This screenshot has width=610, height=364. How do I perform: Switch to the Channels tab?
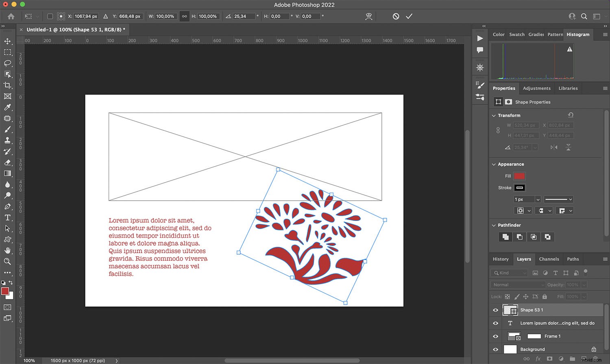(x=549, y=259)
